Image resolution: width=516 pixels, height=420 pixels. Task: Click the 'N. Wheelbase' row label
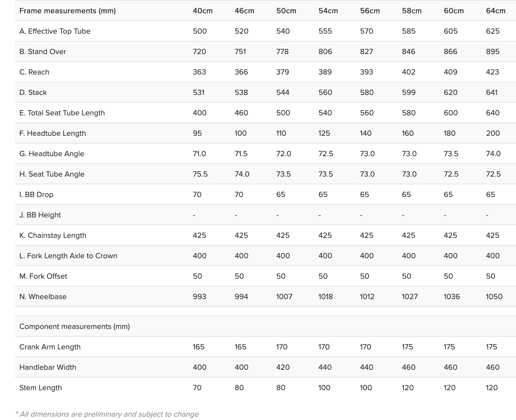43,297
